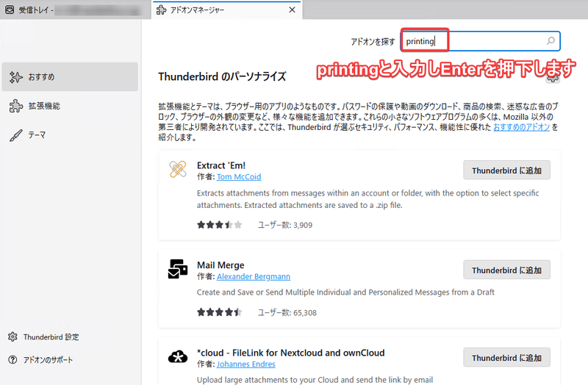The width and height of the screenshot is (588, 385).
Task: Click the Mail Merge add-on title
Action: (x=220, y=265)
